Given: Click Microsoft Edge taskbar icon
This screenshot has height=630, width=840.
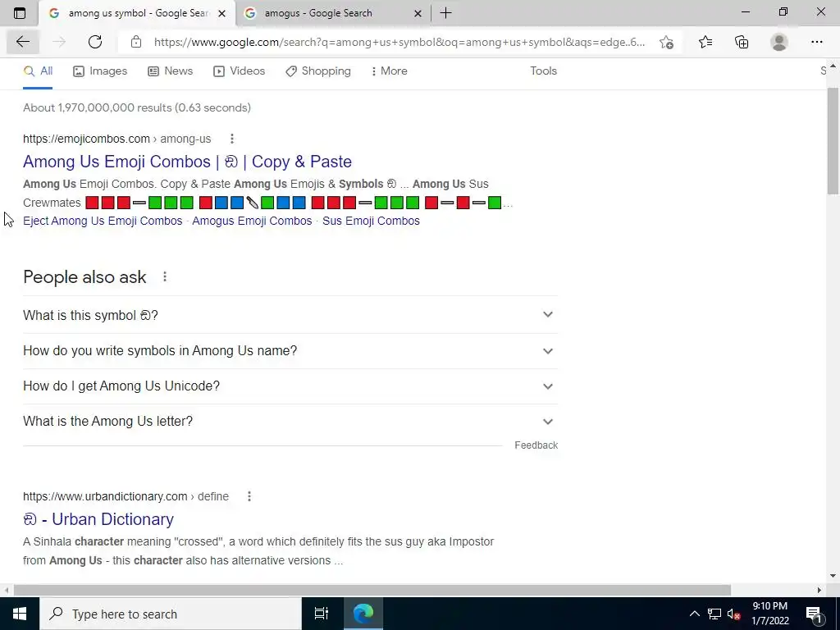Looking at the screenshot, I should (363, 614).
